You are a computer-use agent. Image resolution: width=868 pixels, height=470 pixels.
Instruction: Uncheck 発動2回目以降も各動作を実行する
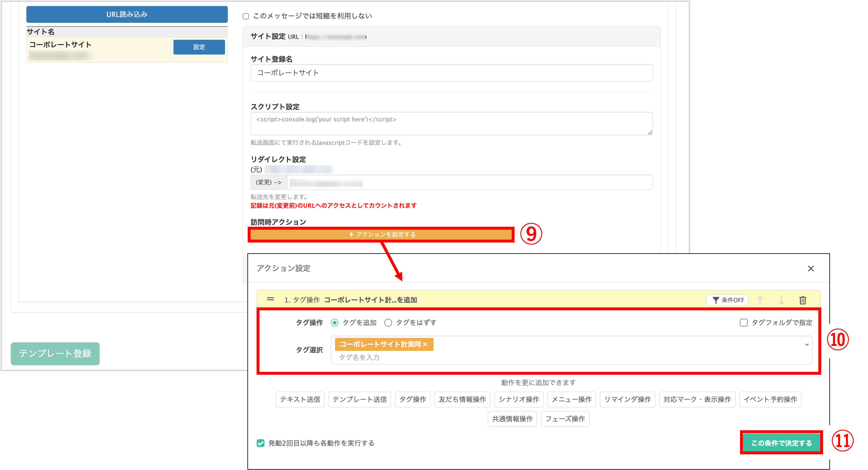pyautogui.click(x=260, y=443)
